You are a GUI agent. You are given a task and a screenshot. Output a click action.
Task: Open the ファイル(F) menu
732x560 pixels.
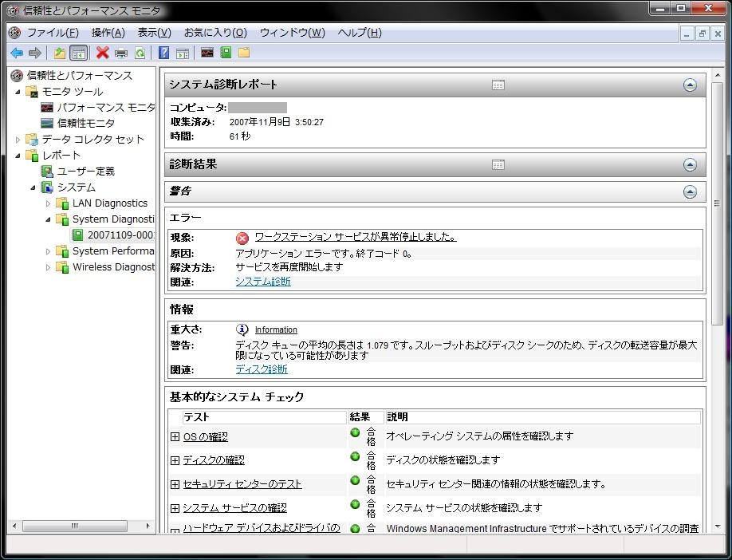(x=53, y=33)
